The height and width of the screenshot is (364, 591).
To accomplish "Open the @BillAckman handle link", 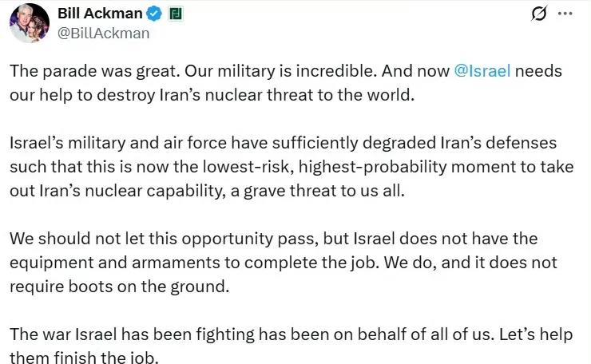I will point(103,34).
